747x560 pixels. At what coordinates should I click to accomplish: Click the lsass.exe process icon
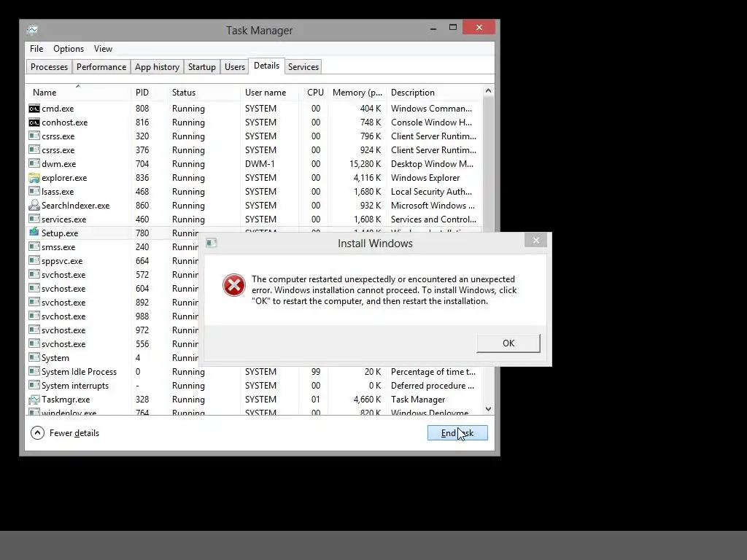[34, 192]
